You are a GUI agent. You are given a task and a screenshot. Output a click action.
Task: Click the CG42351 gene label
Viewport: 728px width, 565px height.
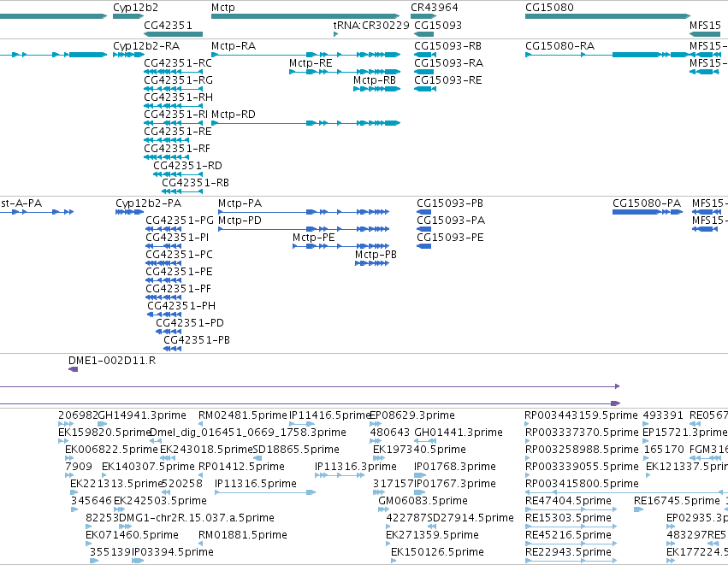click(x=168, y=25)
